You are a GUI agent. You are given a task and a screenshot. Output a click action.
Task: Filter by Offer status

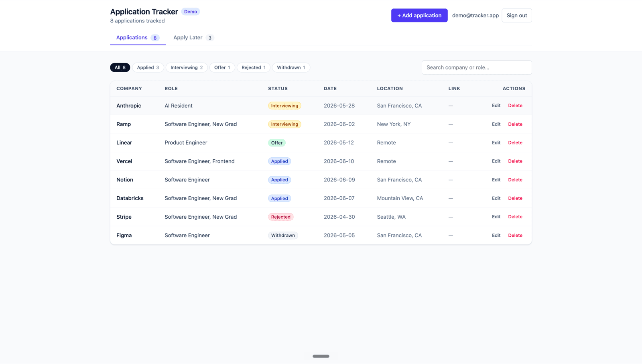pos(222,67)
